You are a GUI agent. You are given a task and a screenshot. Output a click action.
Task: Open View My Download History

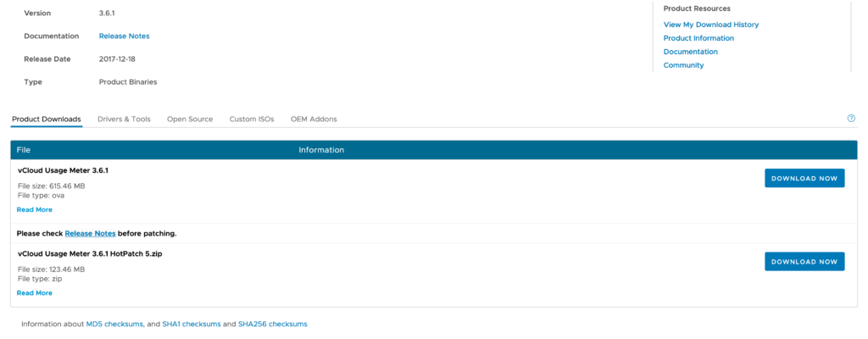[x=711, y=25]
